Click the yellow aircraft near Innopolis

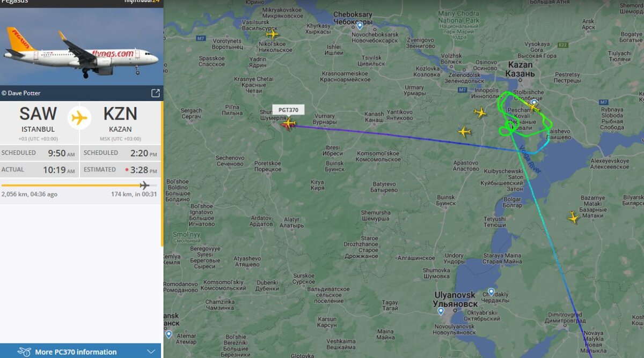pyautogui.click(x=480, y=113)
